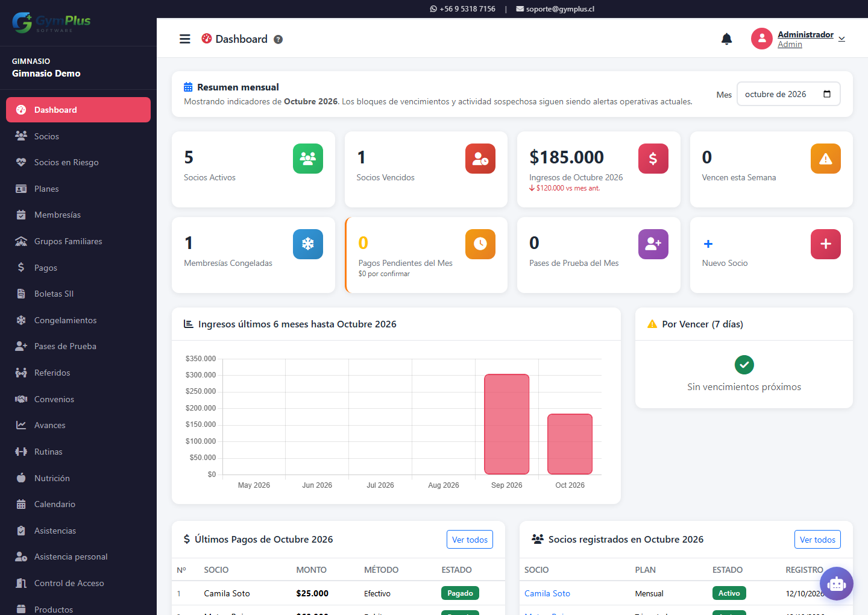Image resolution: width=868 pixels, height=615 pixels.
Task: Click the snowflake Membresías Congeladas icon
Action: [x=308, y=244]
